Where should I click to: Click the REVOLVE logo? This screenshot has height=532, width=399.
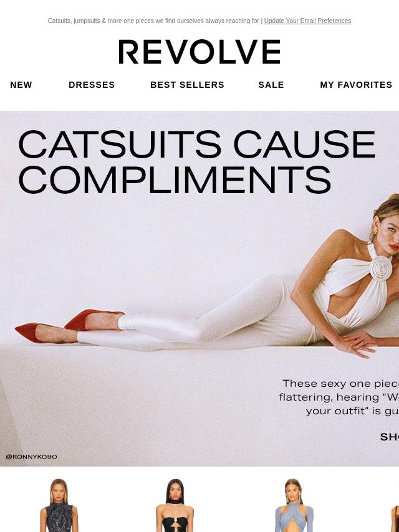199,52
